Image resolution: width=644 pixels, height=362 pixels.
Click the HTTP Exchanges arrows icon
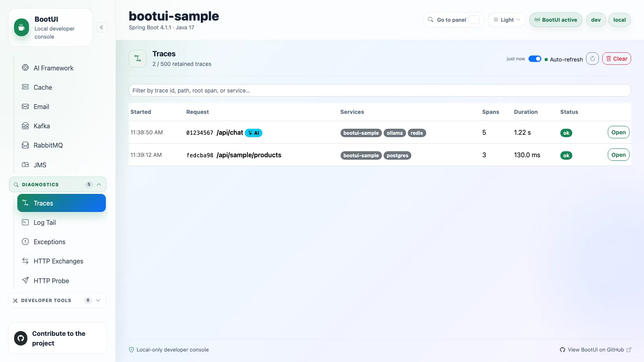25,261
